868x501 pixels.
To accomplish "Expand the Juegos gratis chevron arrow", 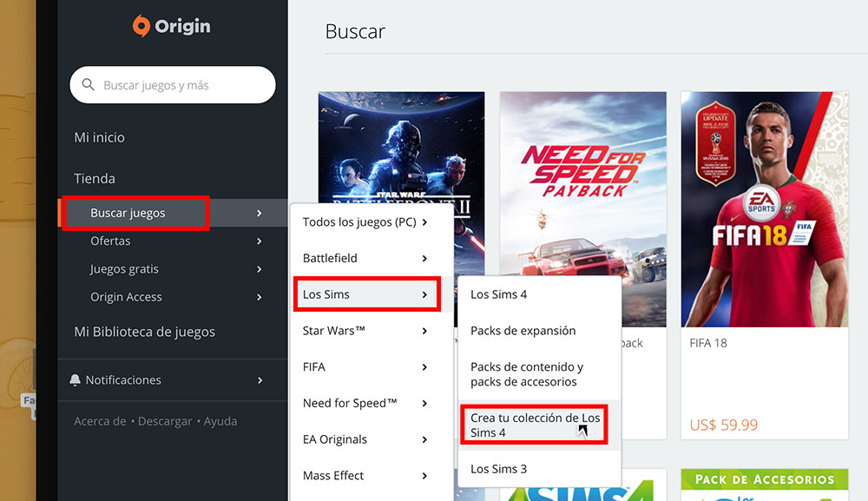I will 259,269.
